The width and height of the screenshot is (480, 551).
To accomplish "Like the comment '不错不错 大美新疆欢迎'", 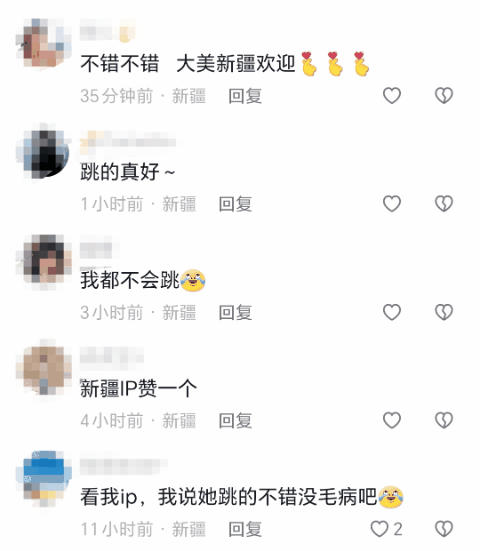I will tap(392, 96).
